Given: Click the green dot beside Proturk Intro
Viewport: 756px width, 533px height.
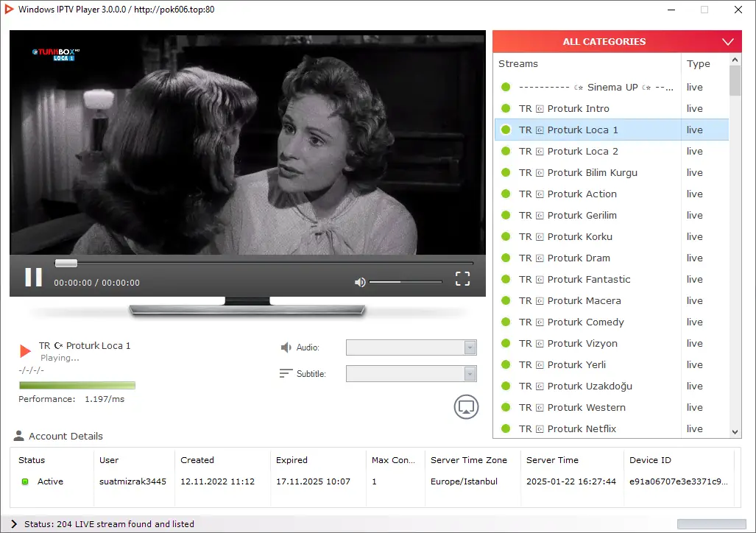Looking at the screenshot, I should (506, 108).
